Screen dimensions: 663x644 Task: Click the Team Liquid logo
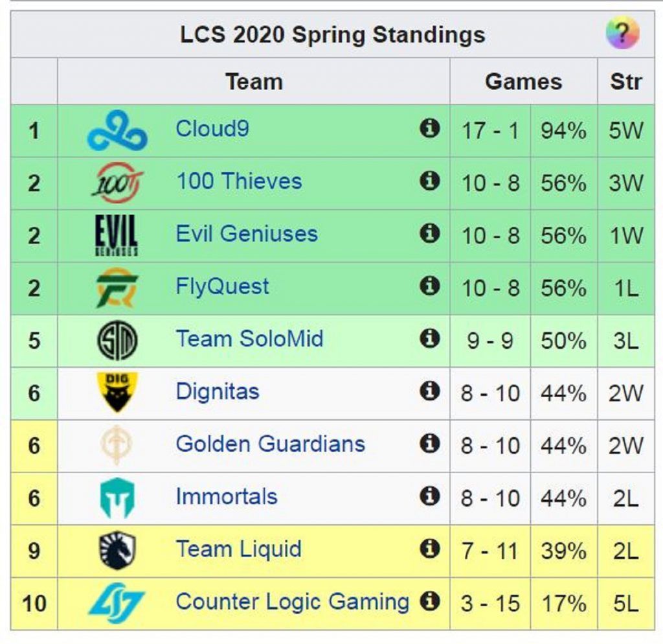(x=117, y=550)
